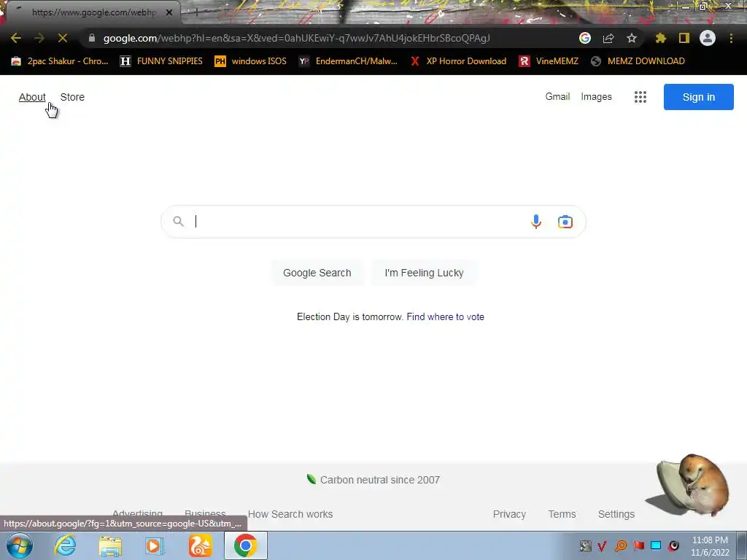Toggle the Chrome side panel icon
This screenshot has height=560, width=747.
pyautogui.click(x=684, y=38)
